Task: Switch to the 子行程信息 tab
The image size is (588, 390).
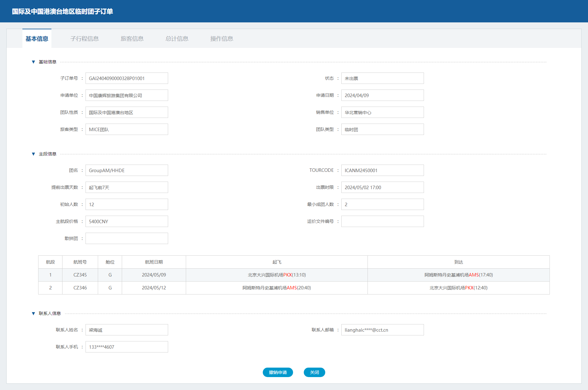Action: coord(85,39)
